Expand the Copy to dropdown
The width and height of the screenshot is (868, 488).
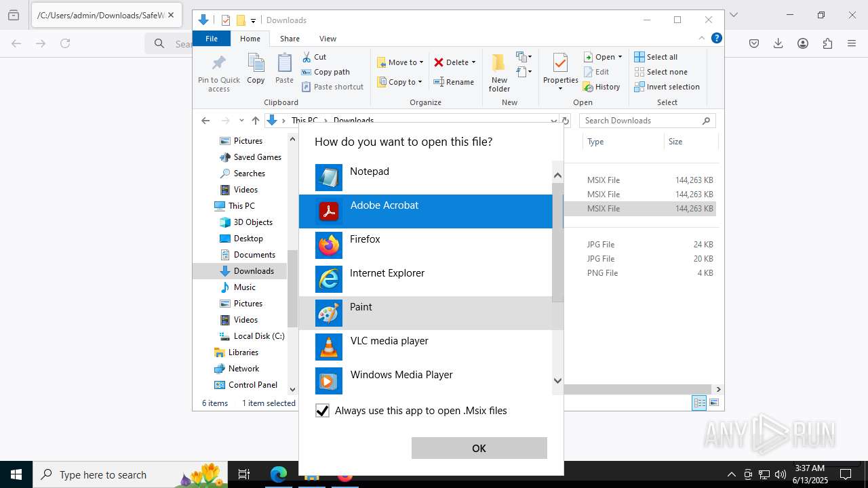click(x=420, y=82)
